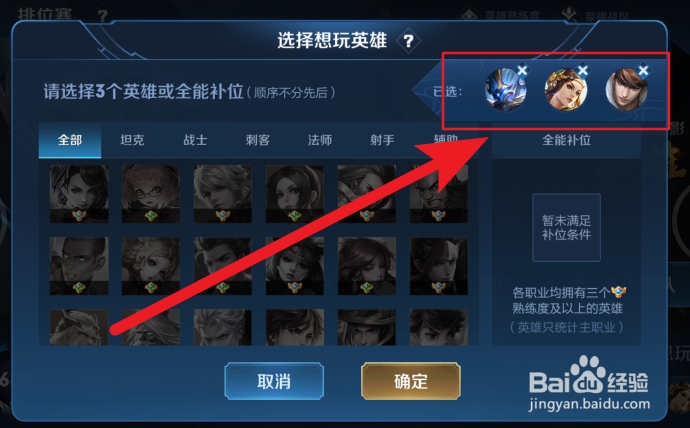Remove the second selected hero with golden headdress
690x428 pixels.
tap(583, 70)
